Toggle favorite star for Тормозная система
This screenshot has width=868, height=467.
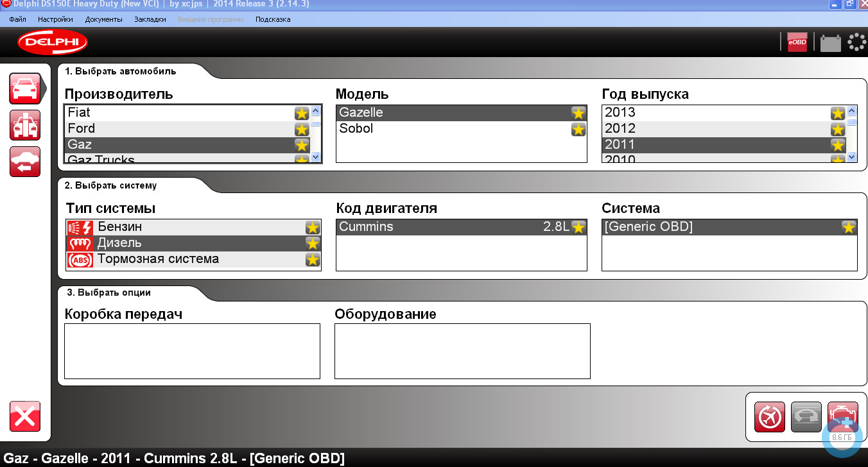(x=313, y=259)
